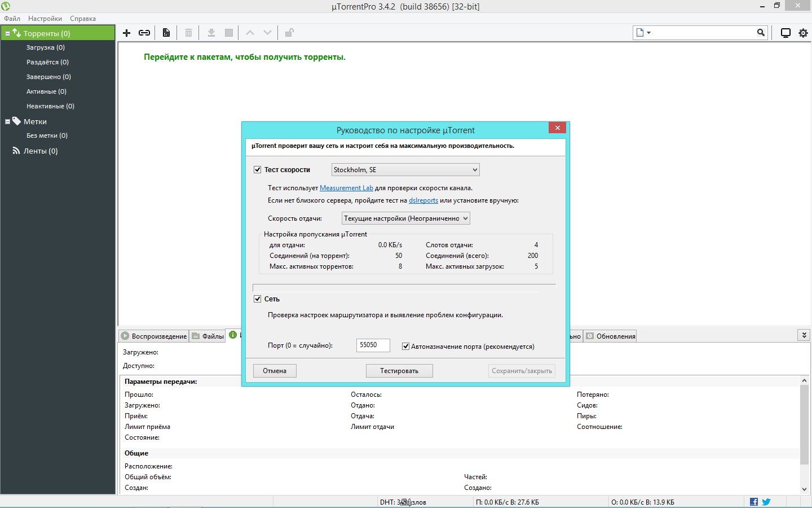812x508 pixels.
Task: Open Preferences gear icon in toolbar
Action: click(803, 33)
